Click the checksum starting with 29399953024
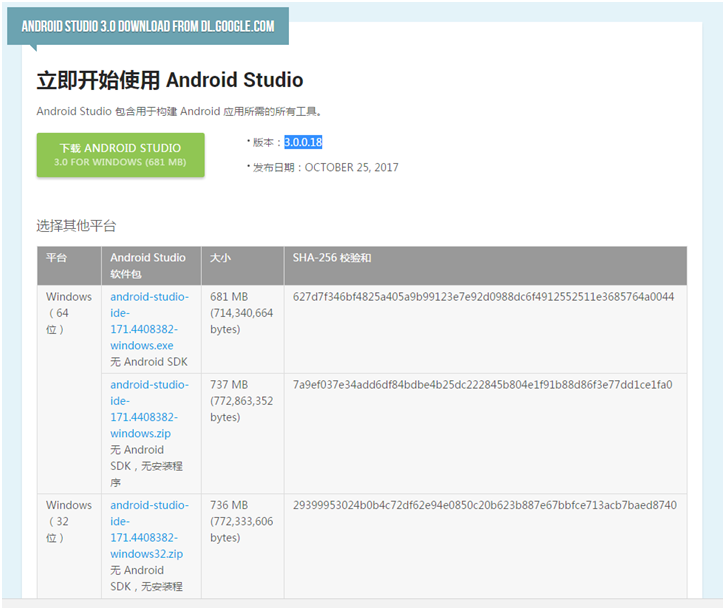Image resolution: width=725 pixels, height=610 pixels. point(484,505)
